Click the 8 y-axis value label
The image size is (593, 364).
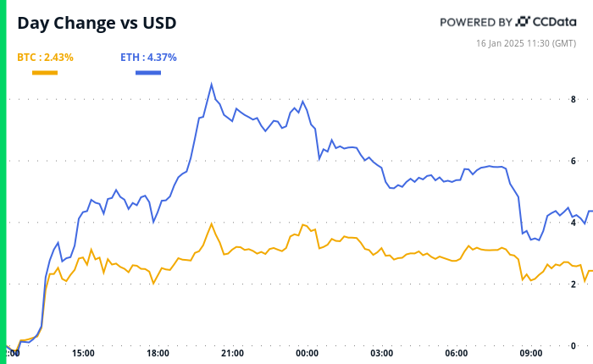pos(574,99)
